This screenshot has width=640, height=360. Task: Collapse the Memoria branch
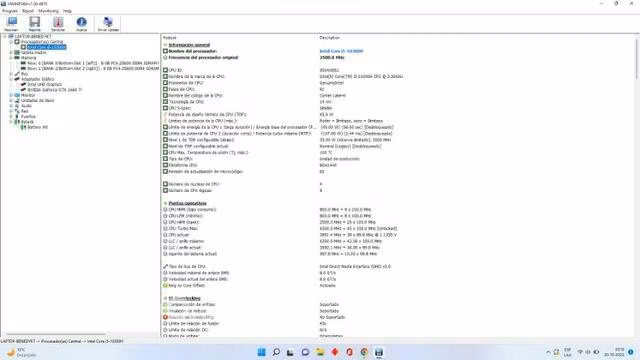(11, 58)
